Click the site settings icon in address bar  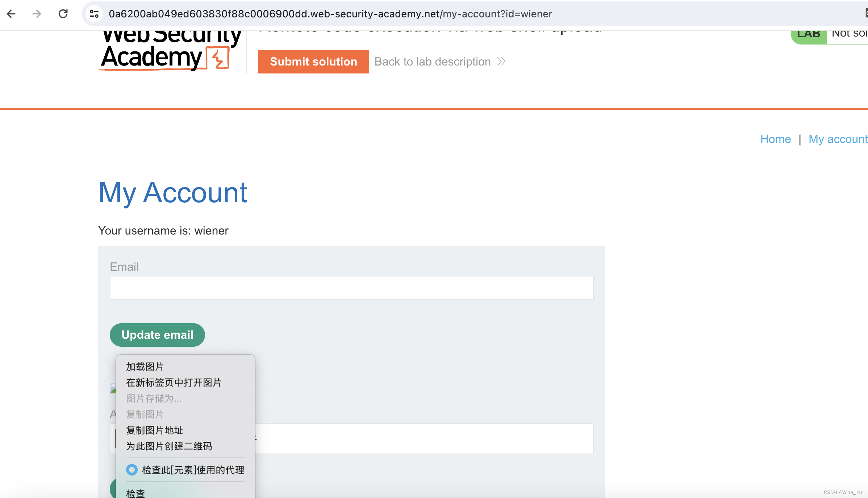coord(94,13)
